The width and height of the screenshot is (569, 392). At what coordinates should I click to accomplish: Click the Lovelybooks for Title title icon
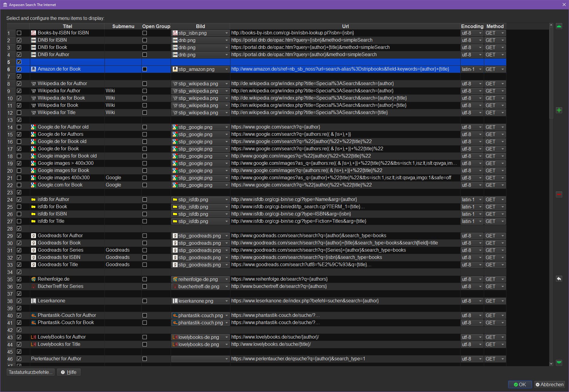pos(34,344)
